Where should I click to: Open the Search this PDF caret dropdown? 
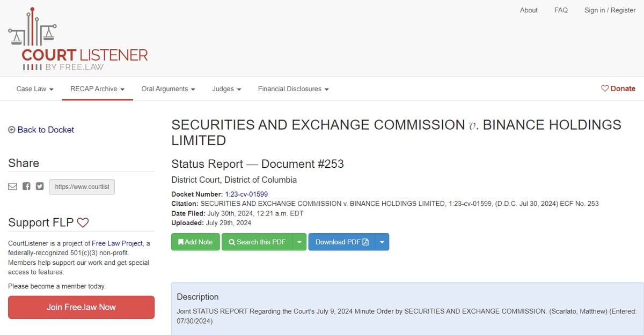coord(299,242)
